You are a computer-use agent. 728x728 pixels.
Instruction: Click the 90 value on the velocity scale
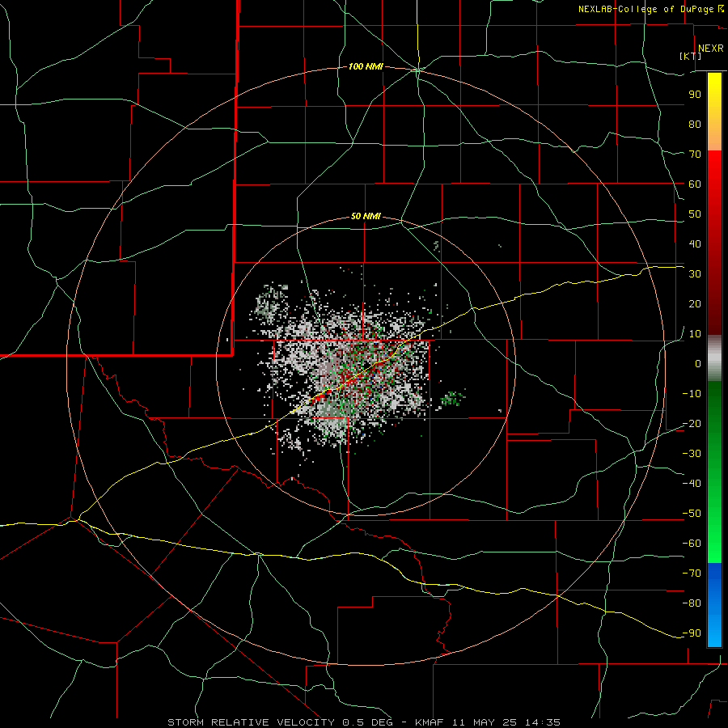(695, 95)
